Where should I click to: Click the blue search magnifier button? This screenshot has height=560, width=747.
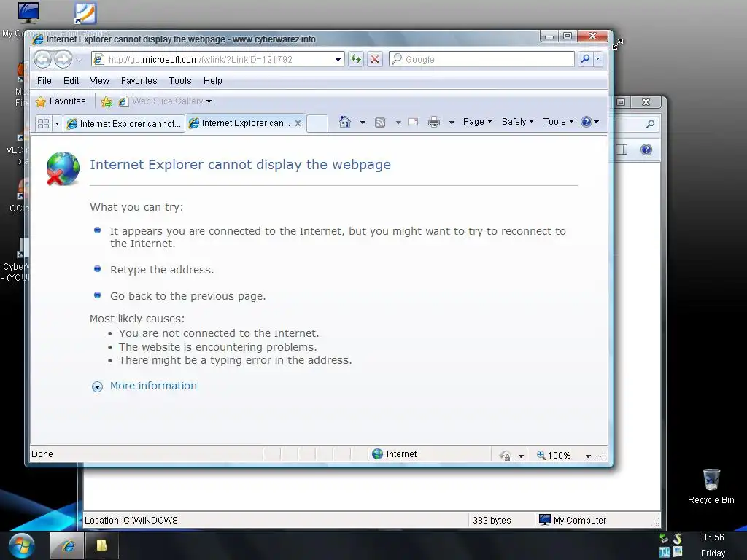586,59
